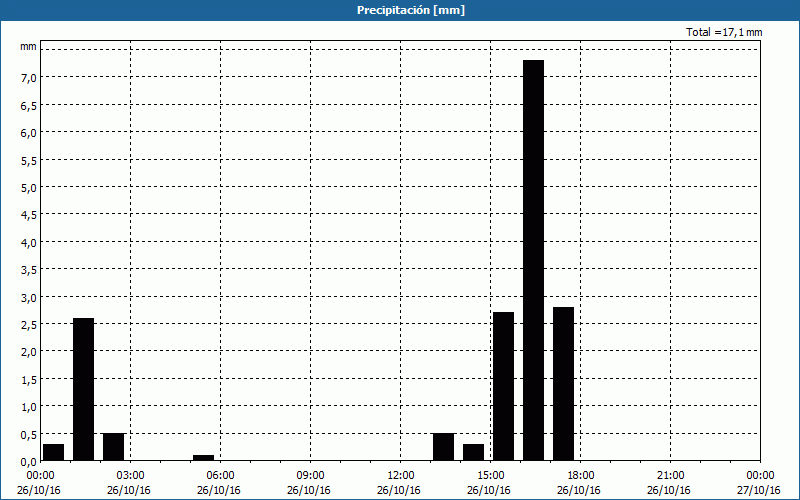Click the 5,5 y-axis value
Screen dimensions: 800x500
coord(29,160)
